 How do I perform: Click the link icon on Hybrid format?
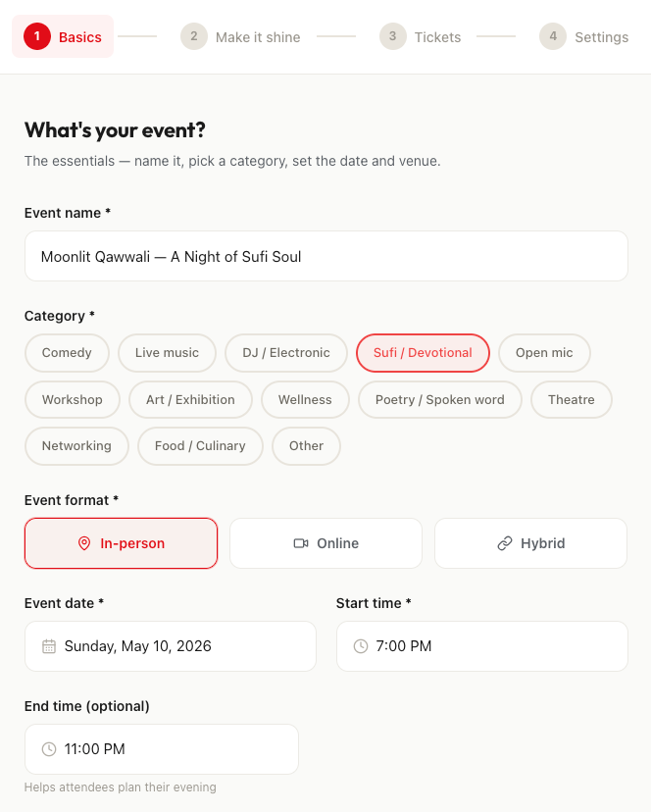506,543
